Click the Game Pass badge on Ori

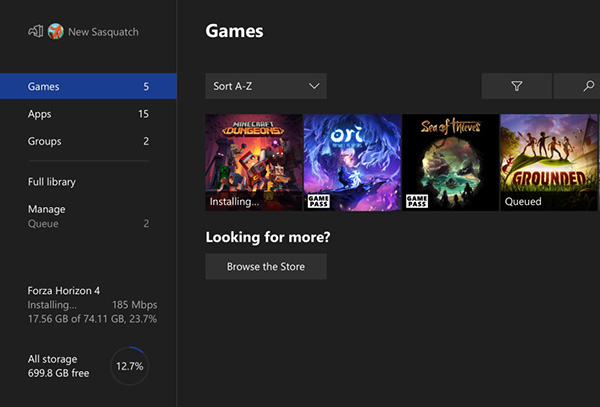(x=318, y=201)
